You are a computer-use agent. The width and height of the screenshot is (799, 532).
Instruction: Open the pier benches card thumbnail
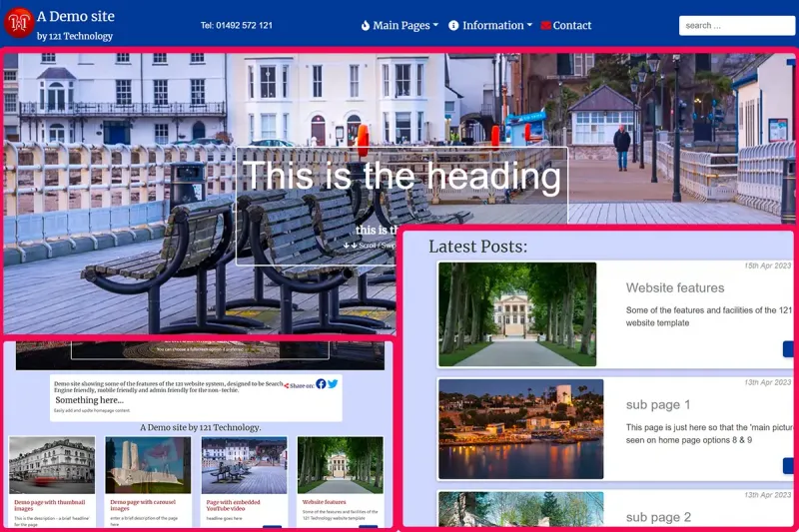point(244,465)
